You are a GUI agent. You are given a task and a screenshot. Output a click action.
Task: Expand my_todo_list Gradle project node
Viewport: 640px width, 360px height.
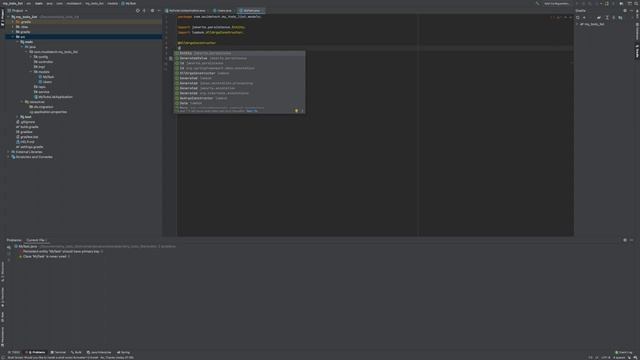pos(577,24)
